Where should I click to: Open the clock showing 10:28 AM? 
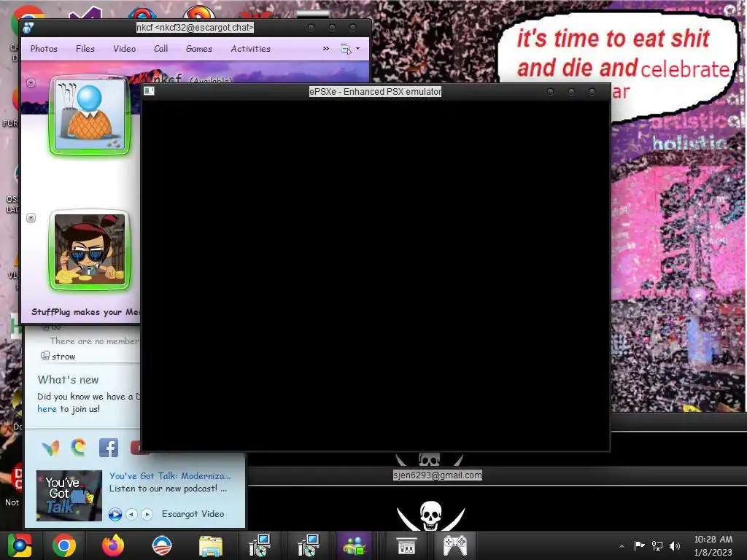click(713, 545)
